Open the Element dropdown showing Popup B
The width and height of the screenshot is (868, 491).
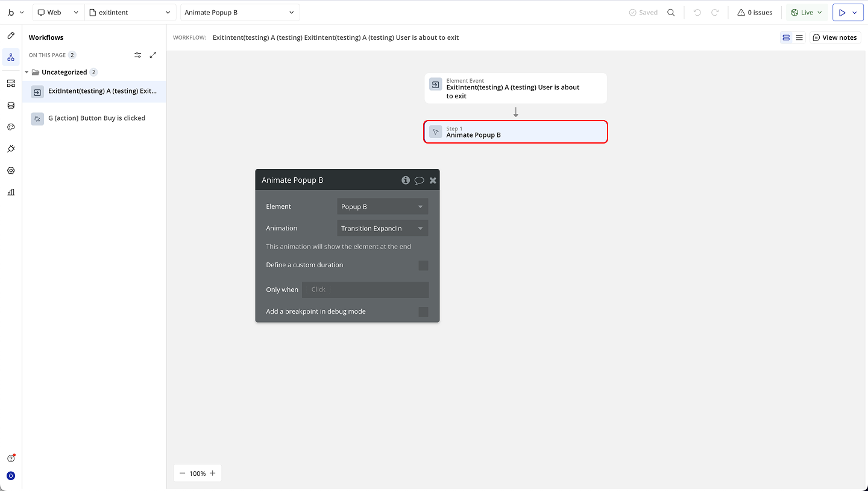382,207
